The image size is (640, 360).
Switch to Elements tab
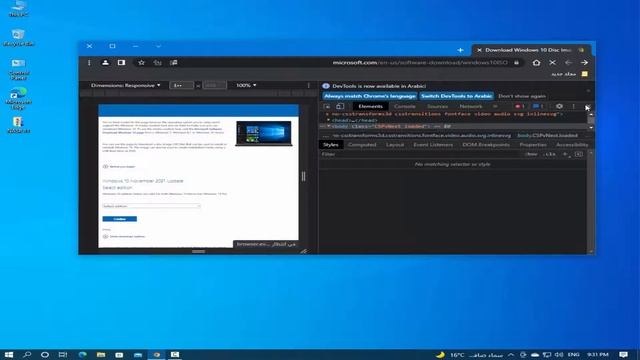coord(370,107)
